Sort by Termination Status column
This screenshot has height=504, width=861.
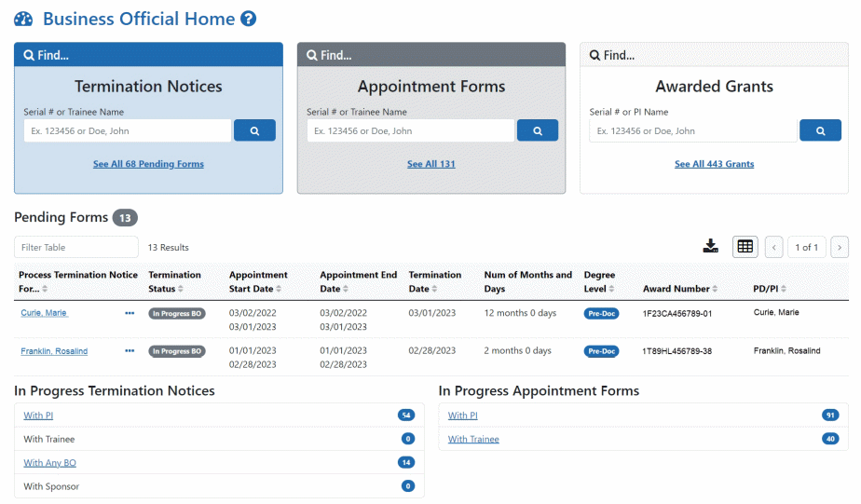pos(181,289)
